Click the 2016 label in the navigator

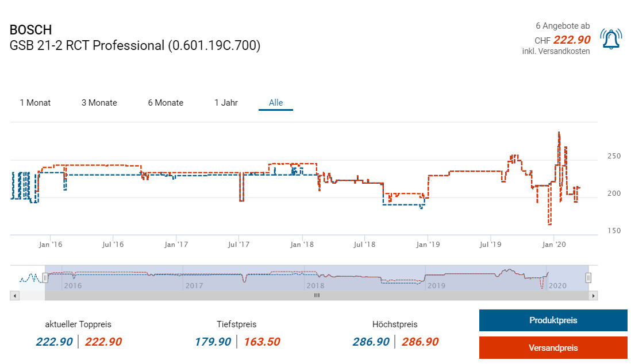click(x=73, y=285)
